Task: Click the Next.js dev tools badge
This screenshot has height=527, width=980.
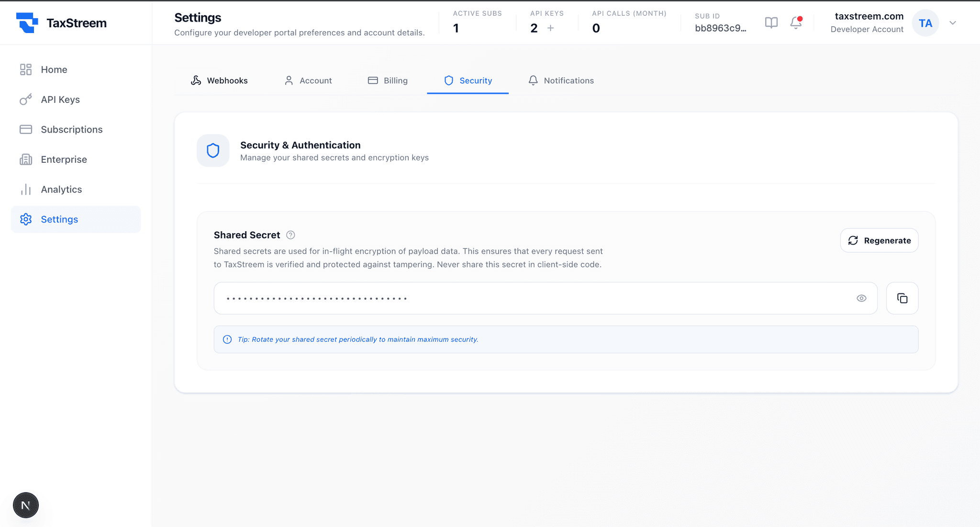Action: [x=26, y=505]
